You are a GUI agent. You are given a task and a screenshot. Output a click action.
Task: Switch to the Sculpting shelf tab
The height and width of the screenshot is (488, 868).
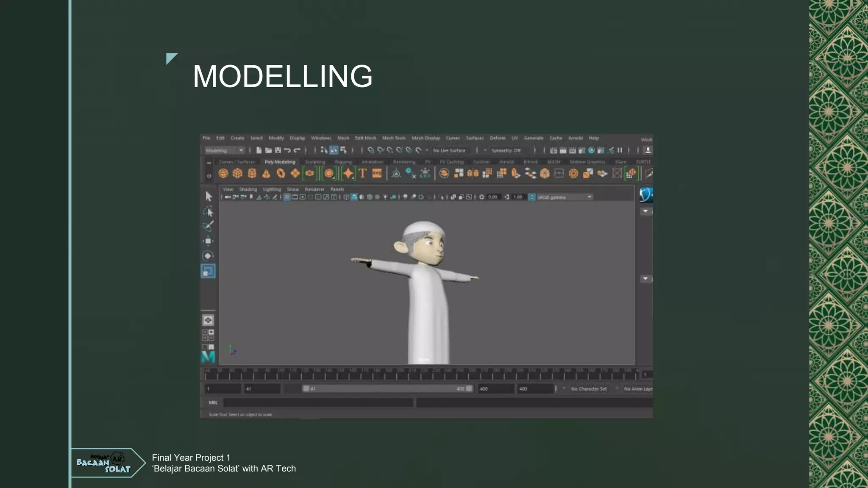[315, 162]
